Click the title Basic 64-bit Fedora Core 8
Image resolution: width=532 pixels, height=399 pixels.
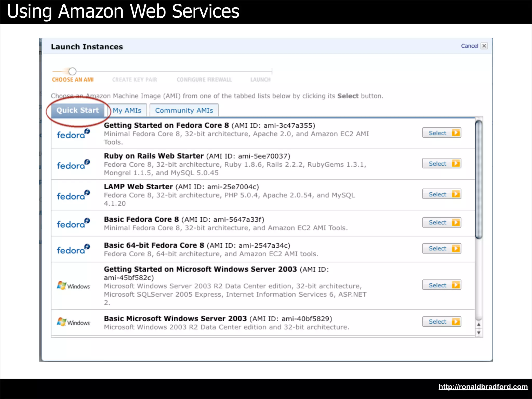point(154,245)
